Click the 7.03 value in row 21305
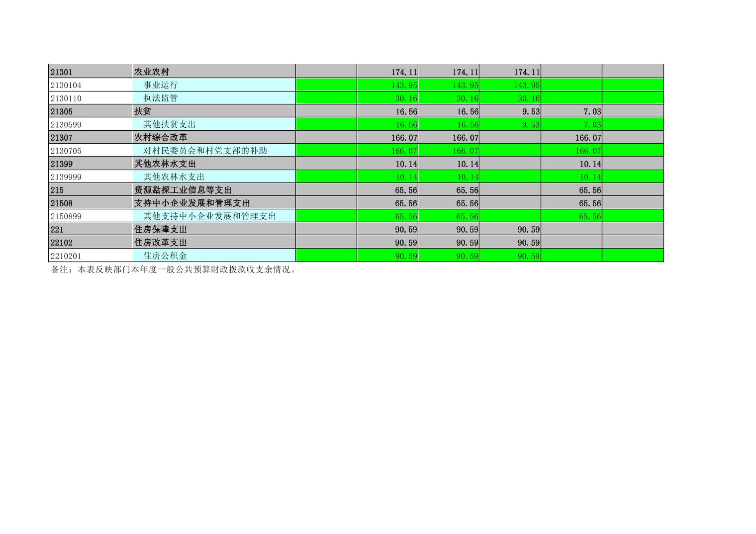The image size is (756, 534). click(x=592, y=111)
